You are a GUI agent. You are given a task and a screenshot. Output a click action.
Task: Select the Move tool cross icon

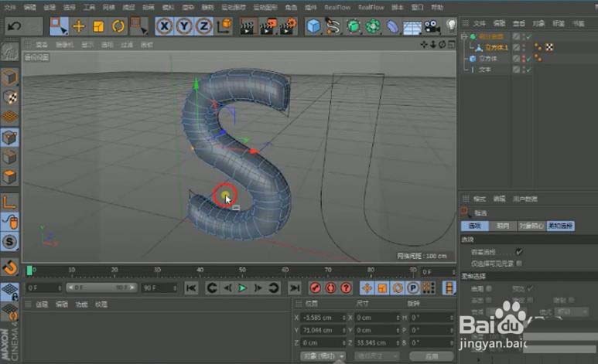click(79, 26)
